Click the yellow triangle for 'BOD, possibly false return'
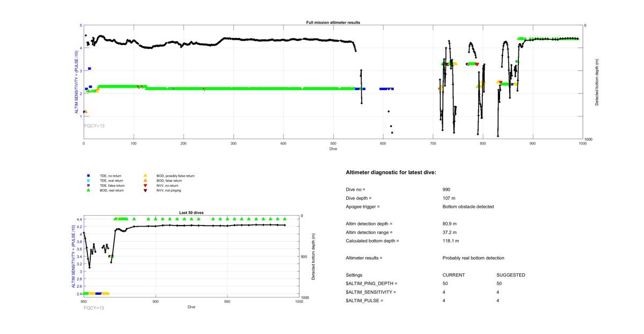The image size is (644, 334). point(145,176)
